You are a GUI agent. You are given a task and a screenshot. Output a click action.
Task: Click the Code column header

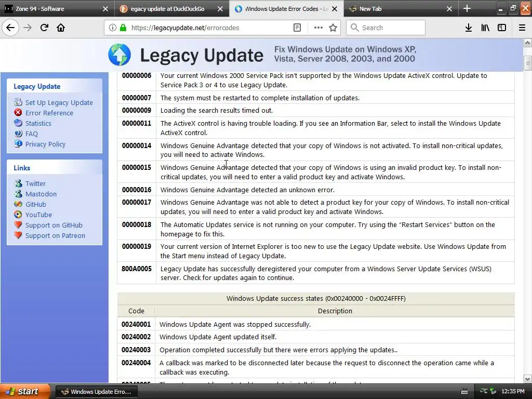coord(137,311)
